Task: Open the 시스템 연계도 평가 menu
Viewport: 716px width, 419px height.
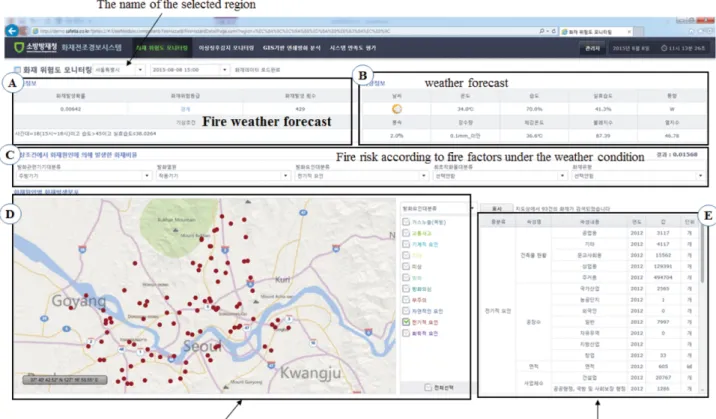Action: pyautogui.click(x=353, y=48)
